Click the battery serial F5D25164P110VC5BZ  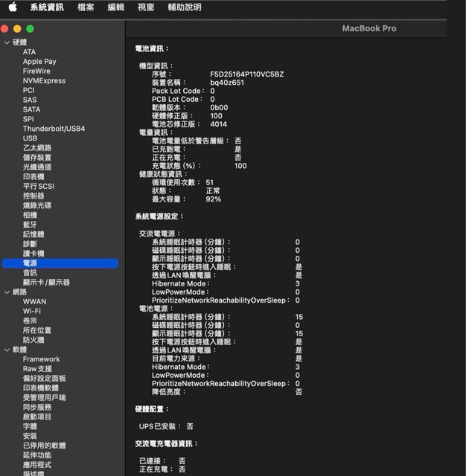coord(247,74)
